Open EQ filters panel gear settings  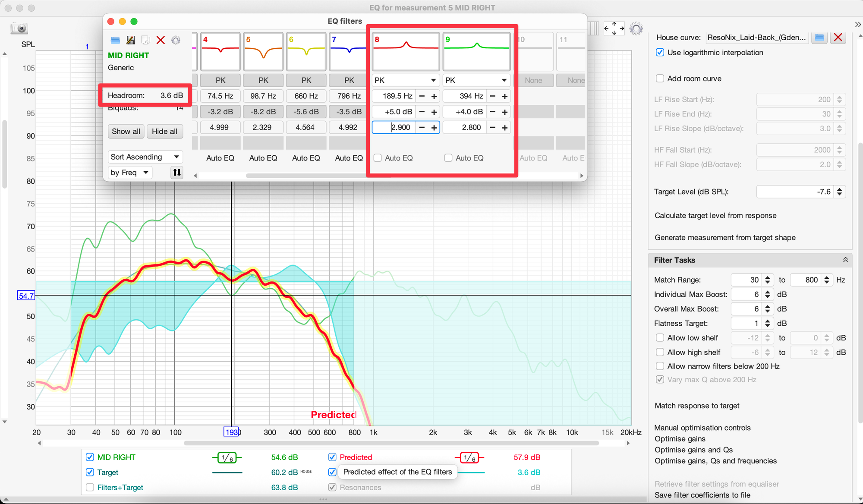pos(176,41)
